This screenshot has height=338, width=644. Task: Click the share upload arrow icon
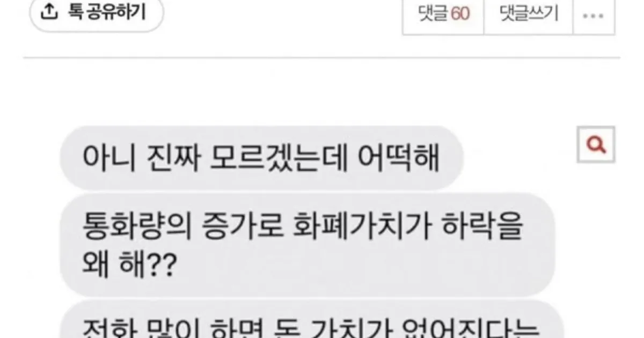click(49, 12)
